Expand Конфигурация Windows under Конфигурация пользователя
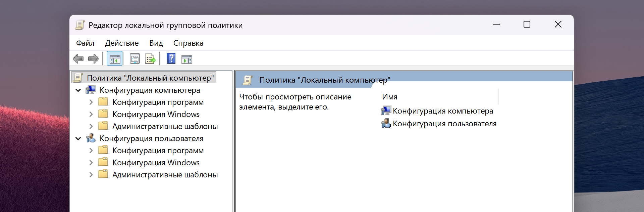 91,163
